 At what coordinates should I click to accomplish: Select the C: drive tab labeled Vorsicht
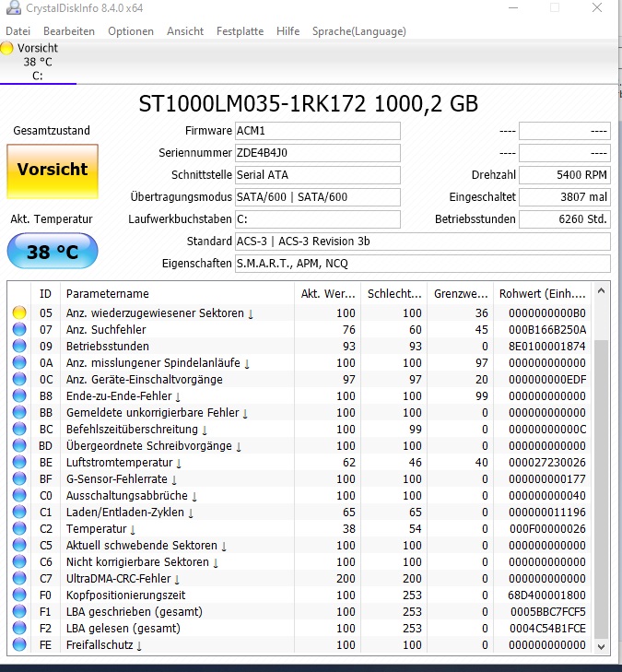coord(38,62)
